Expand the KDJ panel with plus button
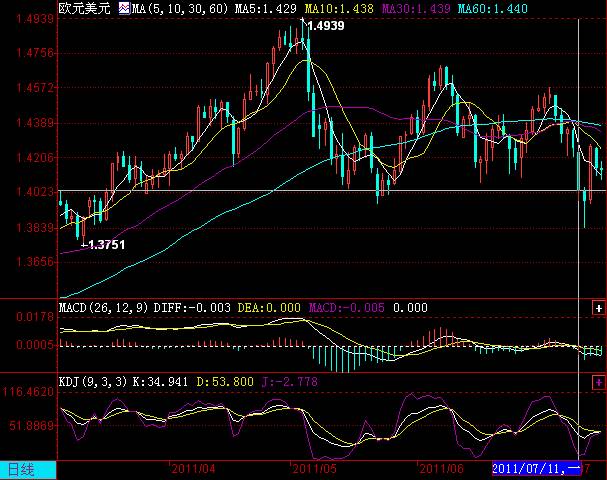 pos(598,382)
